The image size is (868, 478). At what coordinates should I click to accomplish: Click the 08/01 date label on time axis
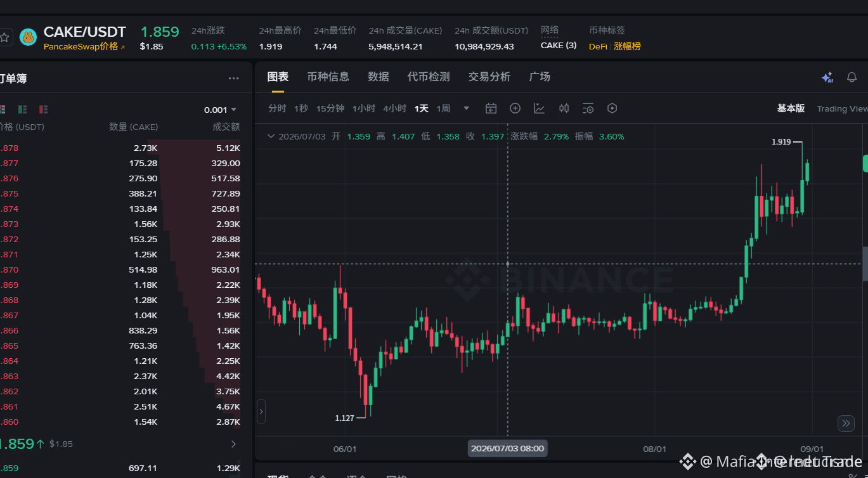point(654,449)
